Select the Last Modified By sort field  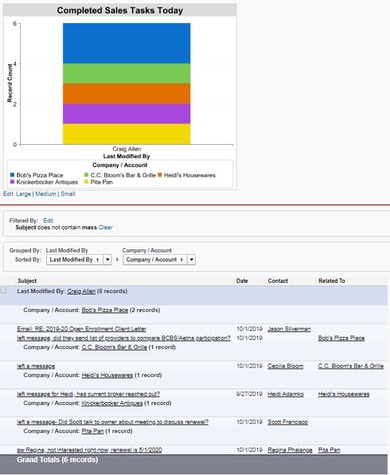coord(75,259)
